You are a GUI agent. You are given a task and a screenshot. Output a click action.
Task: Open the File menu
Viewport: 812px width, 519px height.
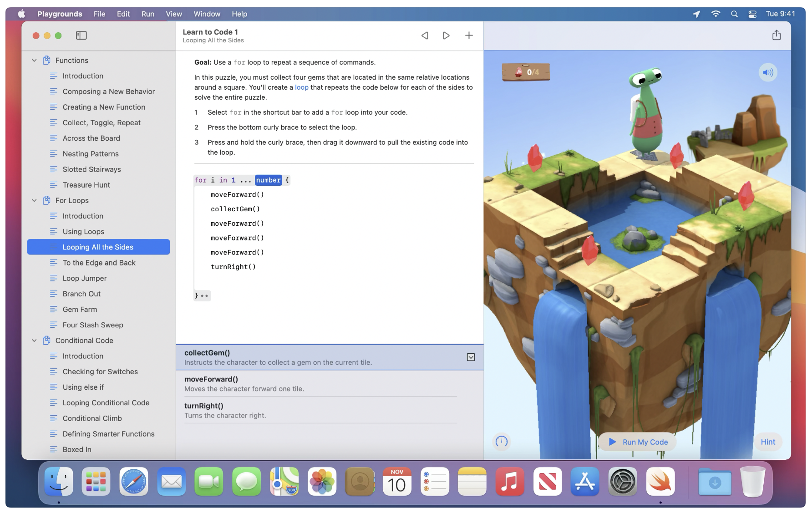pyautogui.click(x=99, y=14)
